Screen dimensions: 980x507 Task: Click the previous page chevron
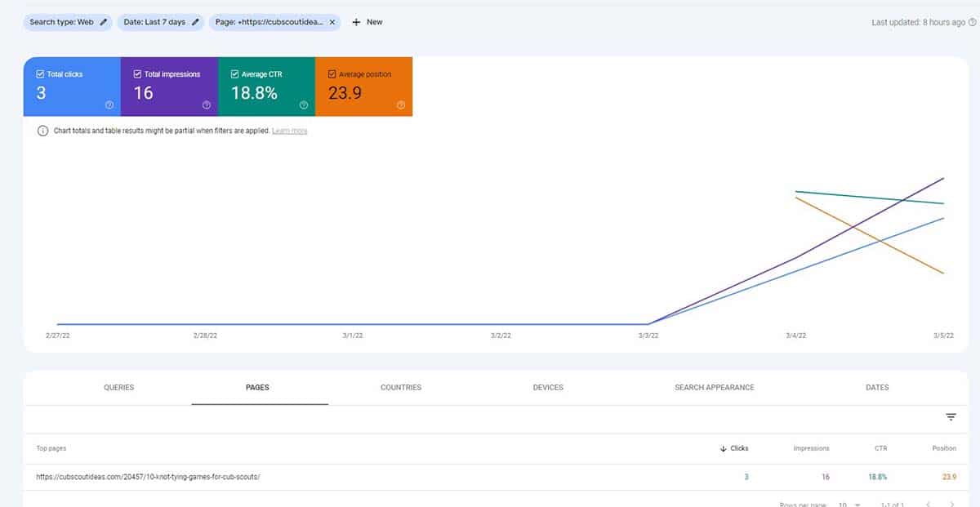tap(928, 505)
